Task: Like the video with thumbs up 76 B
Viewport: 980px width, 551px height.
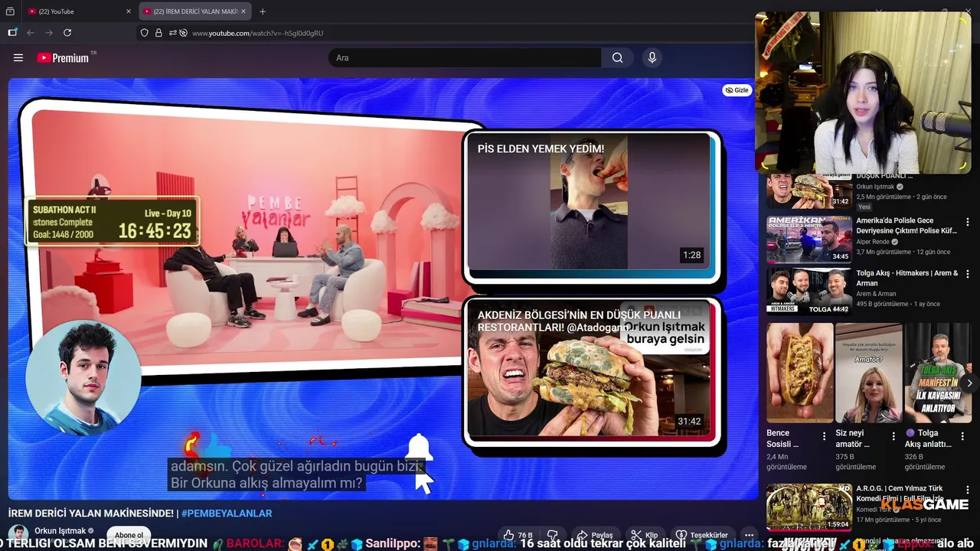Action: pyautogui.click(x=518, y=535)
